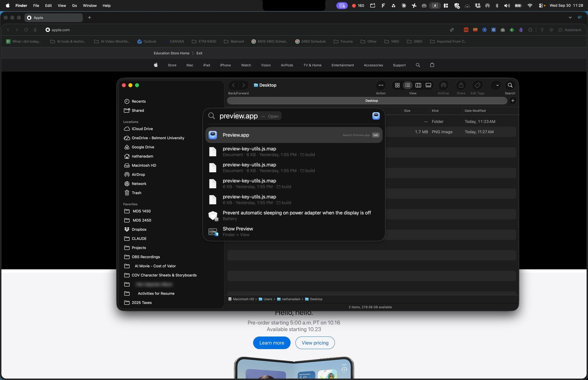Select the Prevent automatic sleeping setting result
This screenshot has height=380, width=588.
pos(294,215)
